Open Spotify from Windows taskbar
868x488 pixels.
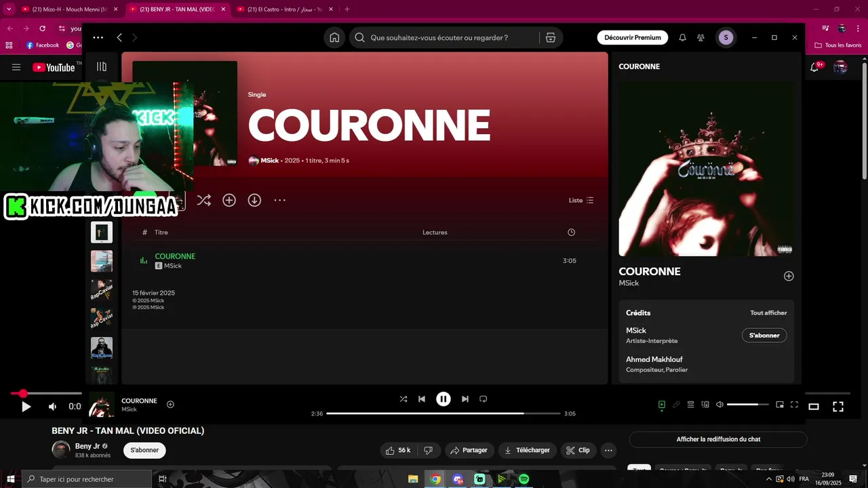tap(524, 479)
